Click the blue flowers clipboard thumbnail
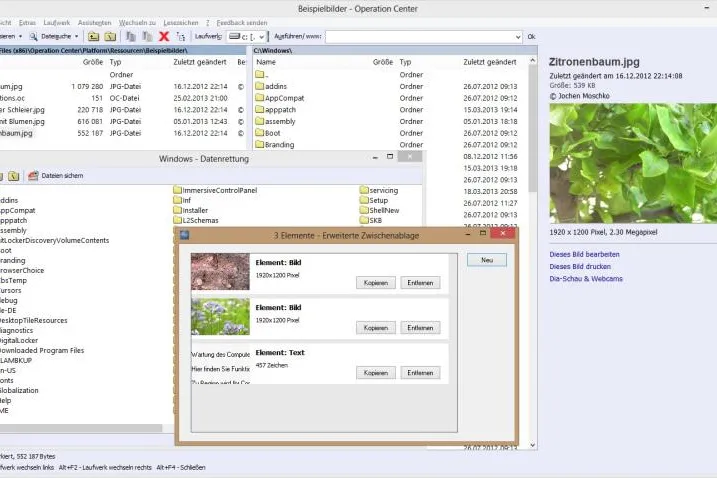The width and height of the screenshot is (717, 478). point(220,317)
